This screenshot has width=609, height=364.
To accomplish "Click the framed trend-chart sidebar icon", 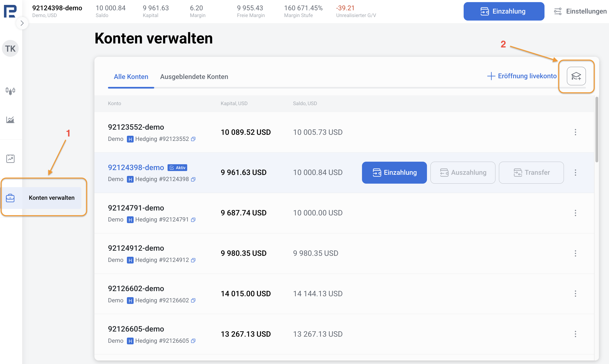I will coord(10,159).
